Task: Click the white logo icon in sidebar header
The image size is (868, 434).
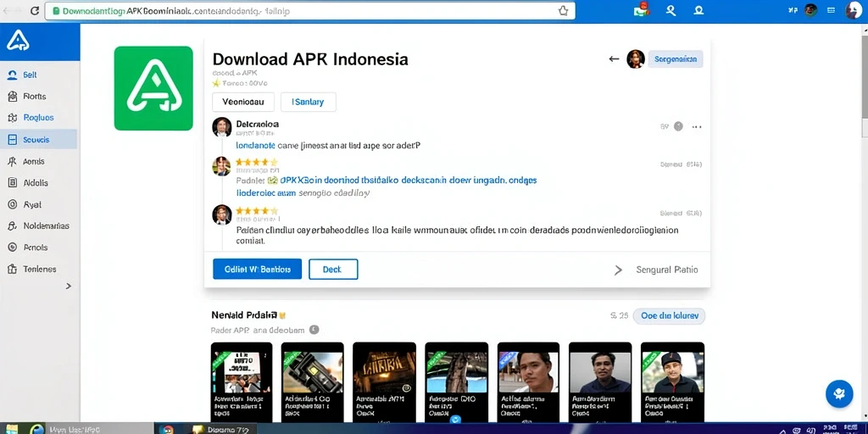Action: (18, 40)
